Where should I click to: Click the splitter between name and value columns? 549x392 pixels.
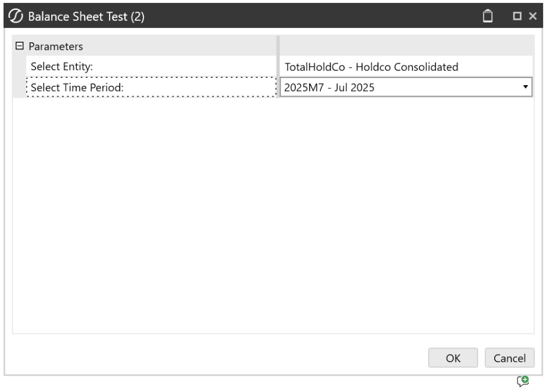tap(278, 67)
